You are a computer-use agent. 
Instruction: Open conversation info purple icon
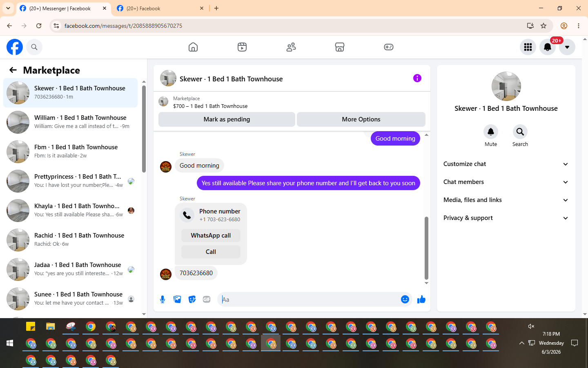click(x=417, y=78)
